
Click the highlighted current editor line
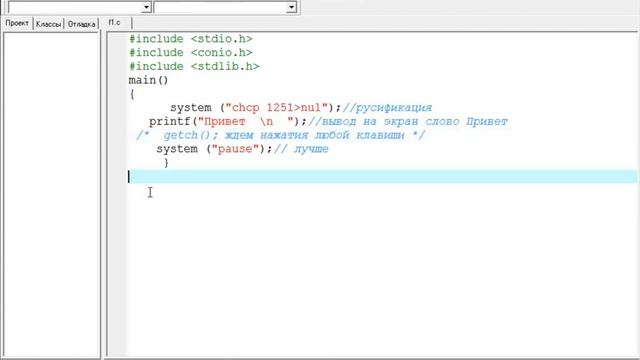coord(382,177)
